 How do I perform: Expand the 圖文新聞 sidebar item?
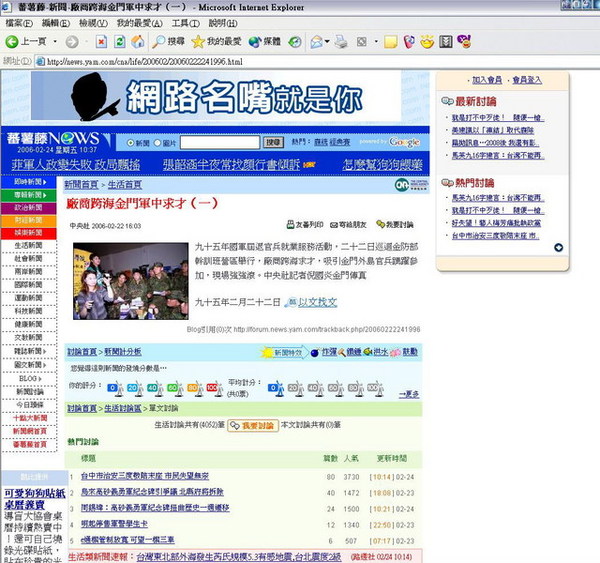point(29,364)
